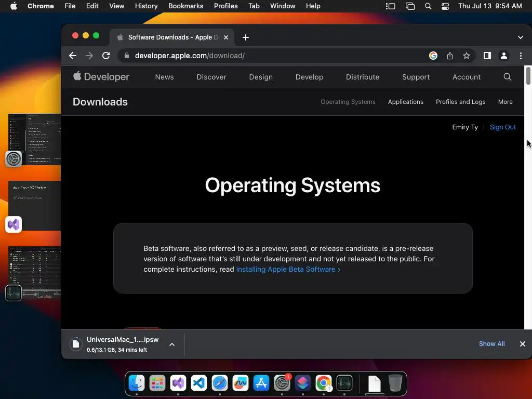Open App Store from the Dock
Screen dimensions: 532x399
[x=261, y=383]
